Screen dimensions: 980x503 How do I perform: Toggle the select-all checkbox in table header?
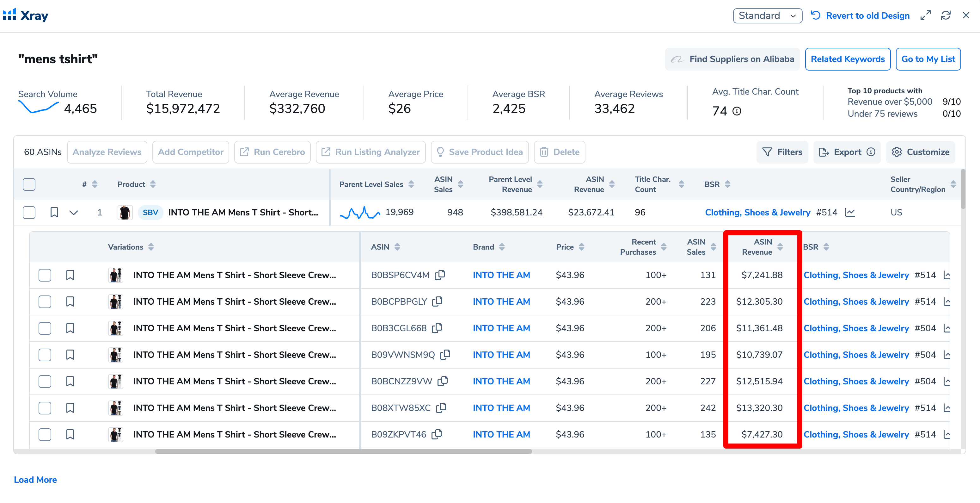(x=29, y=184)
